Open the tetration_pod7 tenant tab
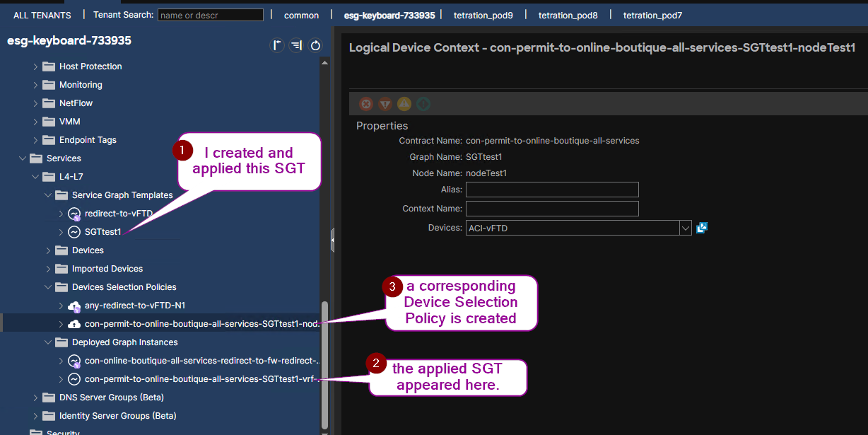This screenshot has height=435, width=868. (x=653, y=15)
